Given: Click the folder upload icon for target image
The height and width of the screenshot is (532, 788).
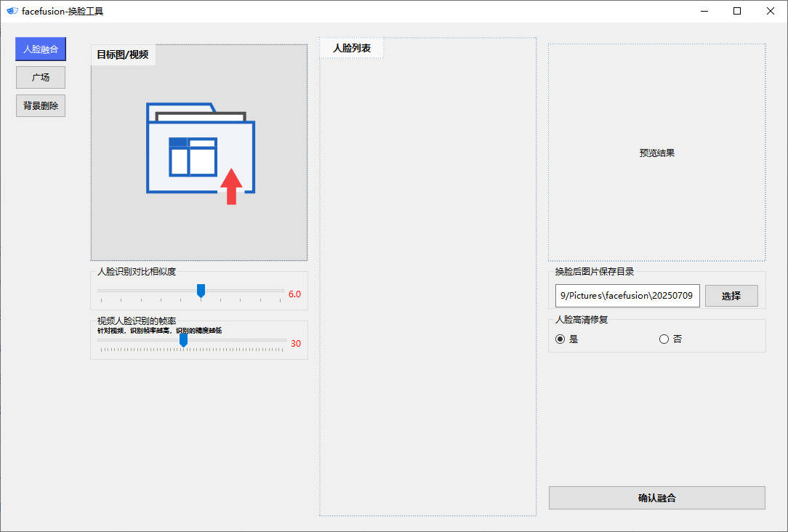Looking at the screenshot, I should [x=201, y=153].
